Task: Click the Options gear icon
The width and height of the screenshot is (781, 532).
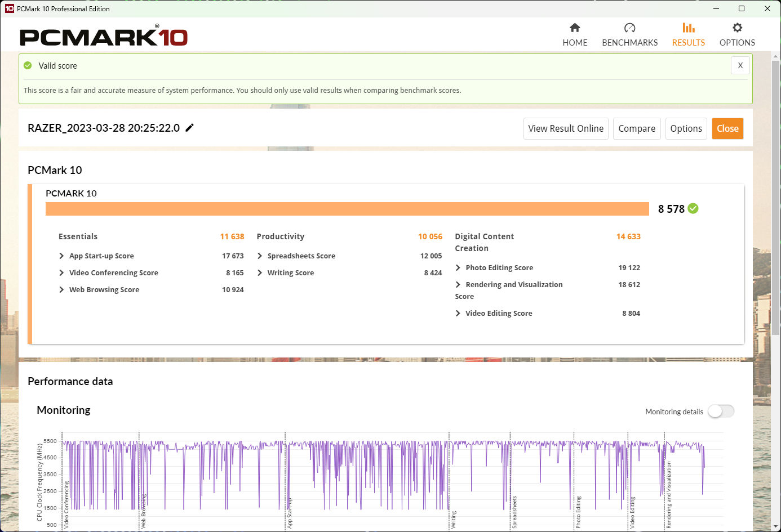Action: 737,28
